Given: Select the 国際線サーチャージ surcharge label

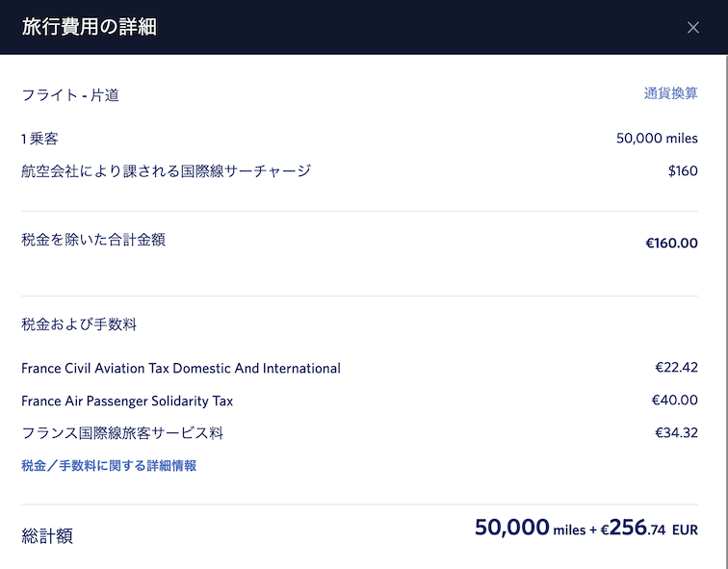Looking at the screenshot, I should (x=166, y=171).
